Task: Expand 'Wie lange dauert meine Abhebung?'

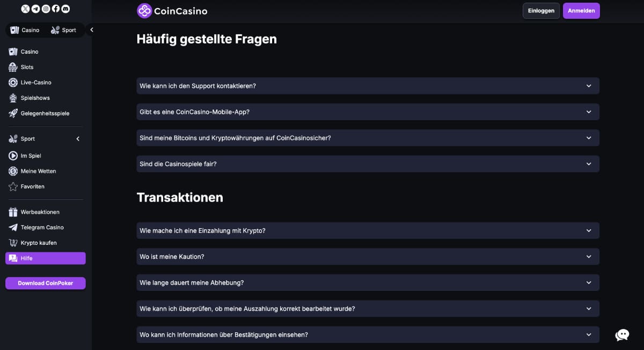Action: pos(368,282)
